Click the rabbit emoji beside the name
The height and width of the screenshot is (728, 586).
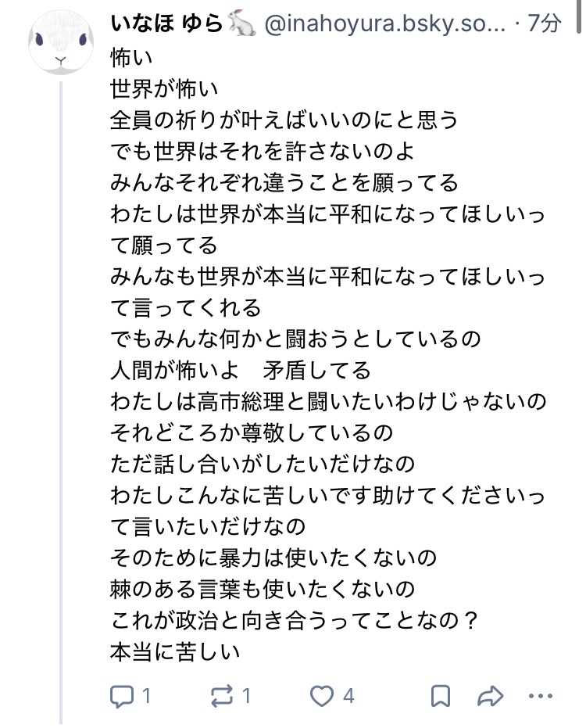pyautogui.click(x=241, y=25)
